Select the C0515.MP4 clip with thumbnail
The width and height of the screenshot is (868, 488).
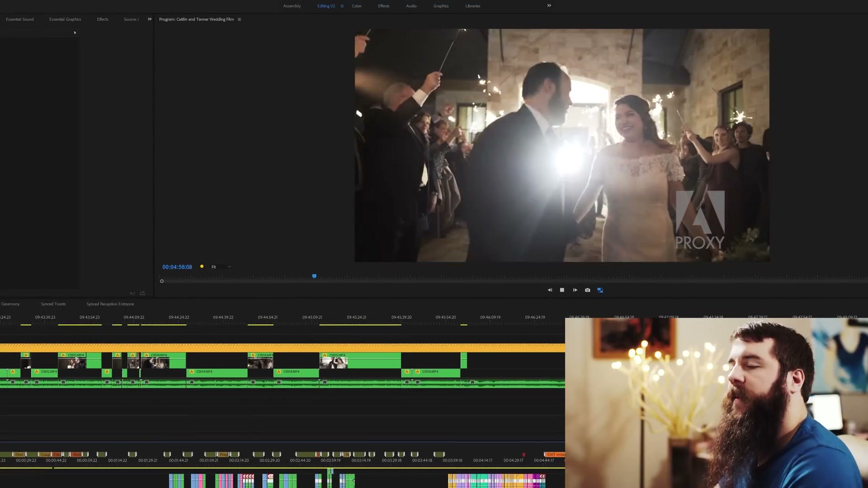tap(360, 361)
